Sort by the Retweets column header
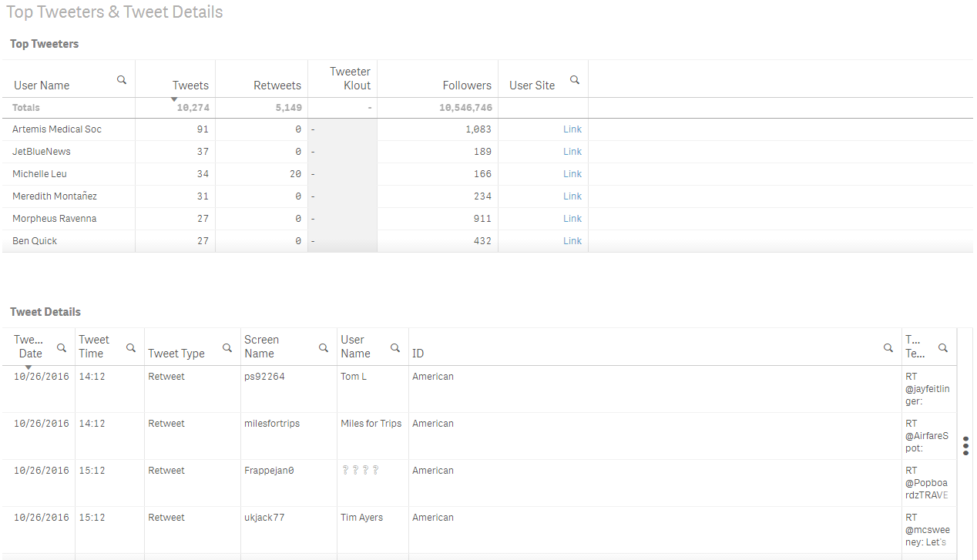The height and width of the screenshot is (560, 977). (277, 86)
